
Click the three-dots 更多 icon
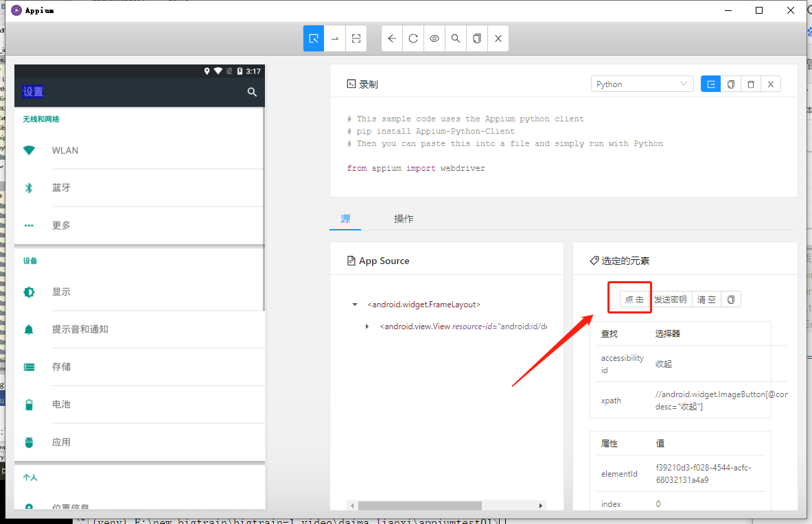pyautogui.click(x=29, y=226)
